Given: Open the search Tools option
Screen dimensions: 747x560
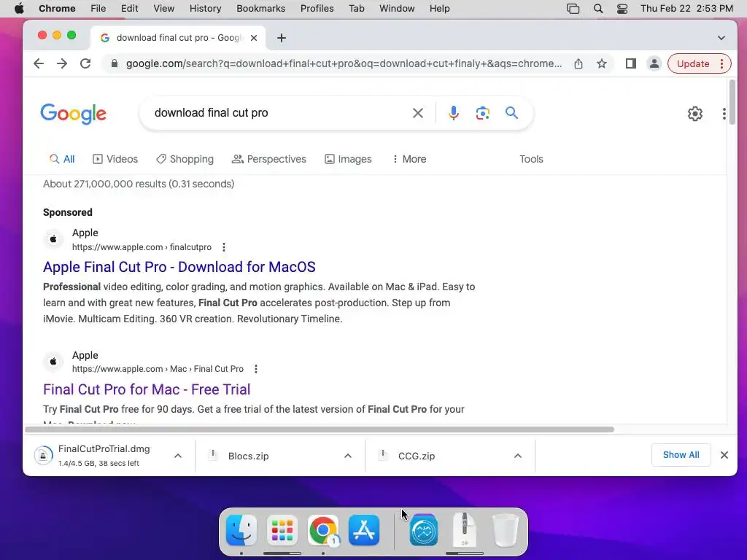Looking at the screenshot, I should (x=531, y=159).
